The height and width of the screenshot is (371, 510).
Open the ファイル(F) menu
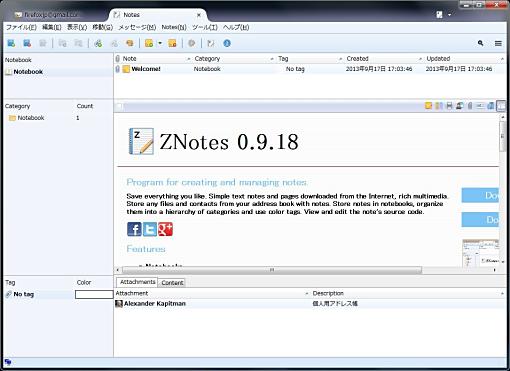[21, 27]
